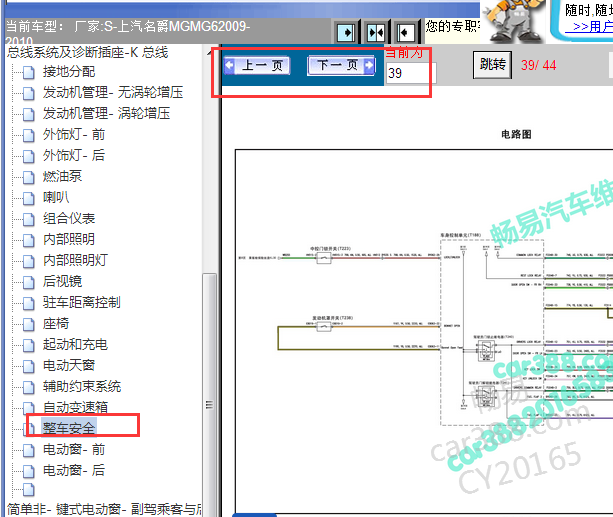
Task: Click the document icon beside 驻车距离控制
Action: click(29, 303)
